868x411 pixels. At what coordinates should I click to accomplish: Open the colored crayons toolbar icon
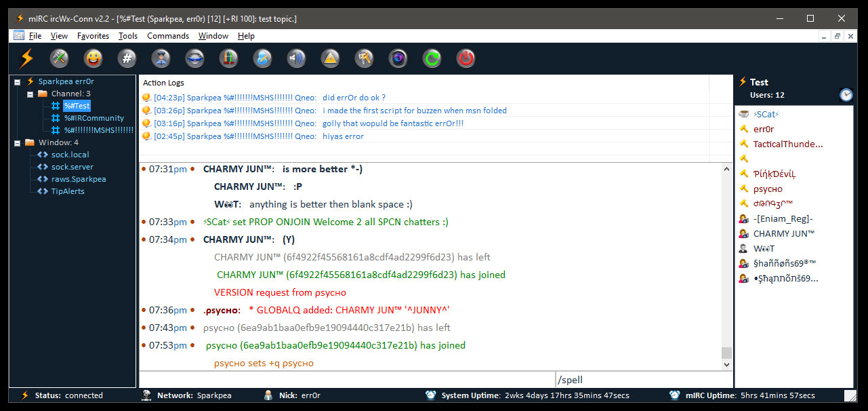pyautogui.click(x=229, y=58)
